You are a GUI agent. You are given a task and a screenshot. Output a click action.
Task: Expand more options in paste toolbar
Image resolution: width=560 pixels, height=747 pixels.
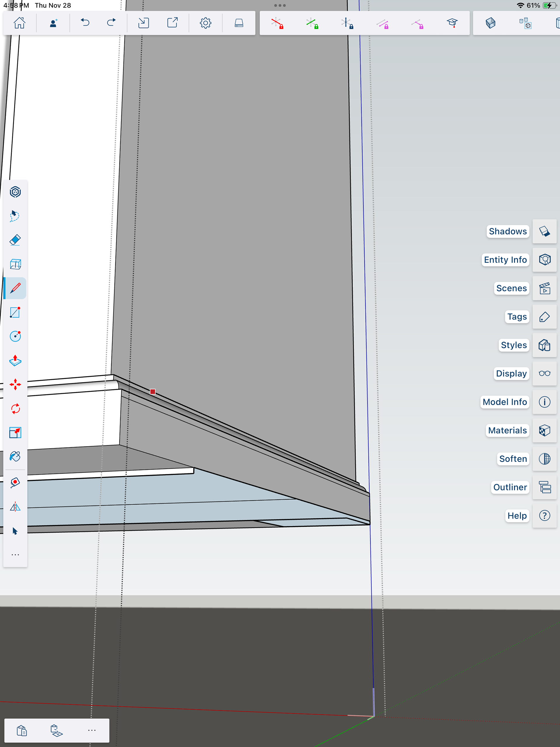(92, 730)
